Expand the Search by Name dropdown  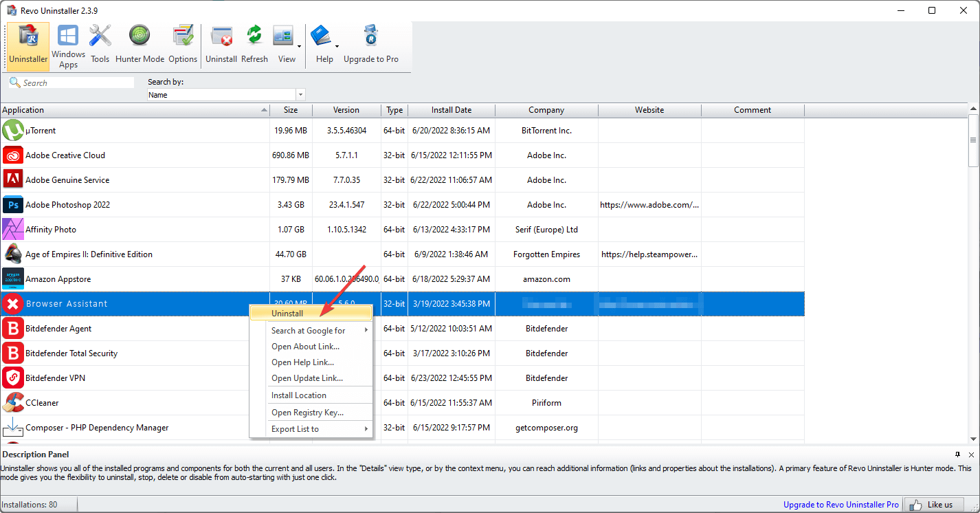[x=300, y=95]
